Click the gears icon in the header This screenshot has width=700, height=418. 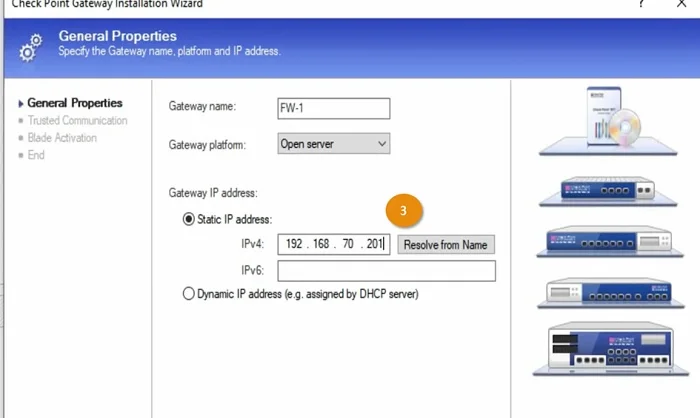coord(30,48)
